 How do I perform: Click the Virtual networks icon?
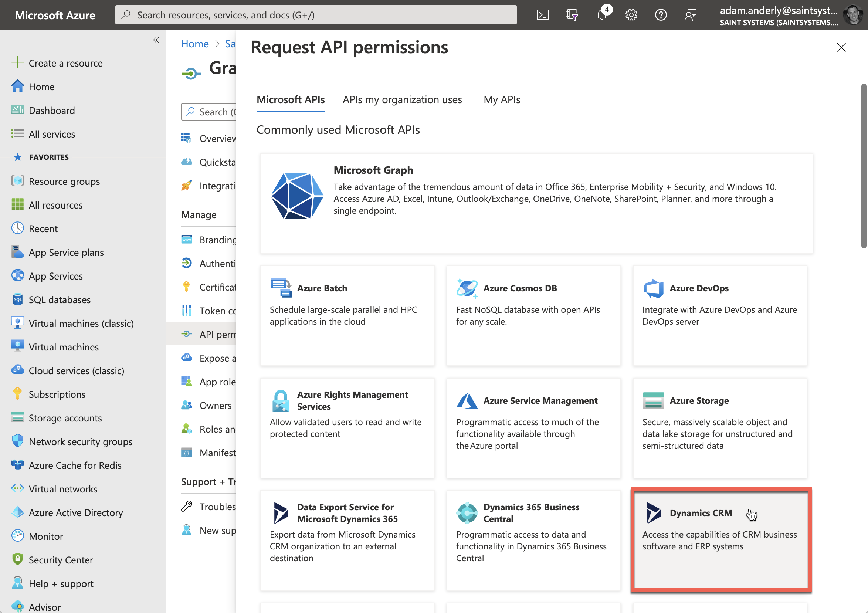point(17,488)
